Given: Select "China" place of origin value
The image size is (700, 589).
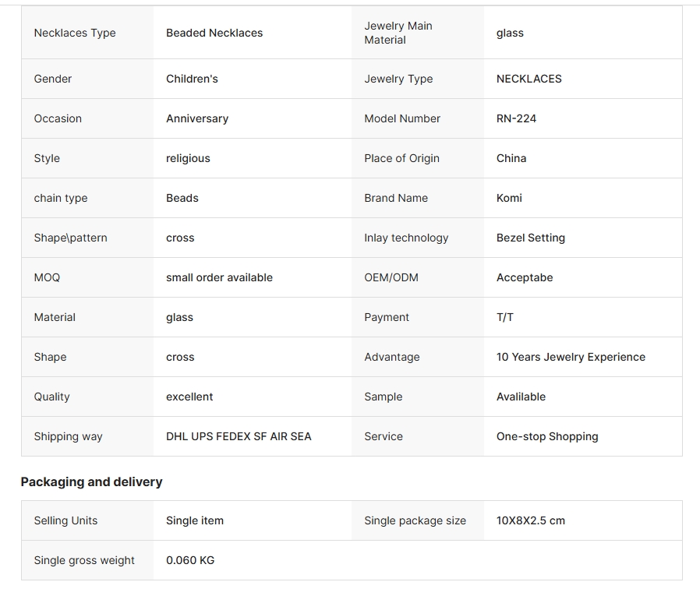Looking at the screenshot, I should coord(511,158).
